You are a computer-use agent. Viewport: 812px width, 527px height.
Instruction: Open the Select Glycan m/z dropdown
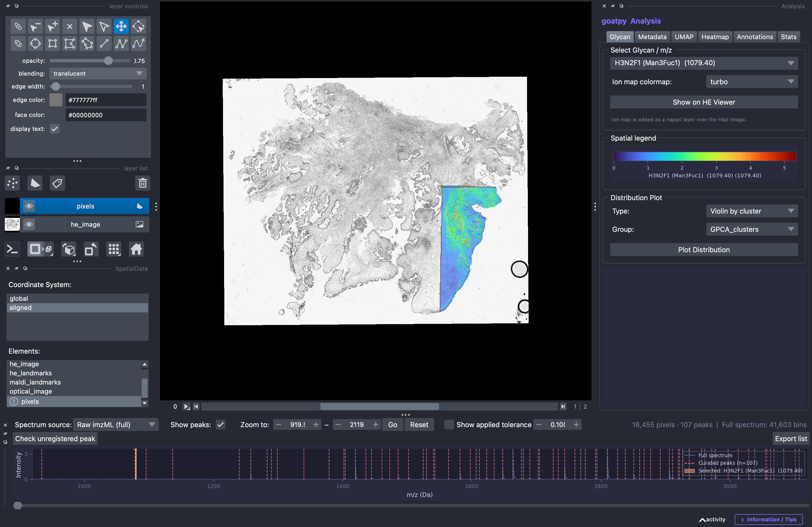click(704, 63)
